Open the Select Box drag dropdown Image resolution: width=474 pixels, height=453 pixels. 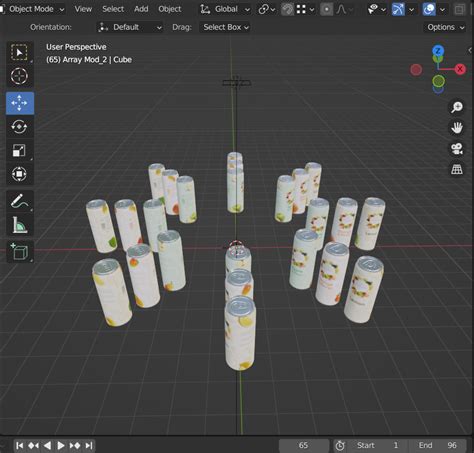(x=225, y=27)
